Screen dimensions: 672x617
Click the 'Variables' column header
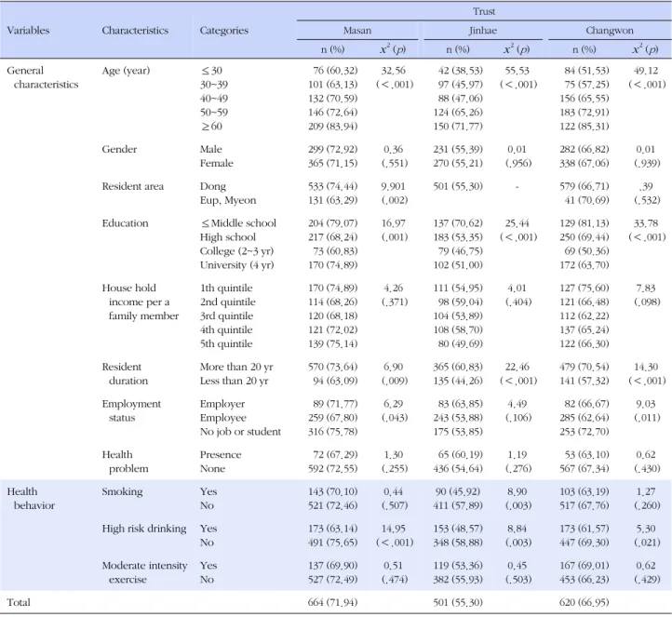point(28,31)
